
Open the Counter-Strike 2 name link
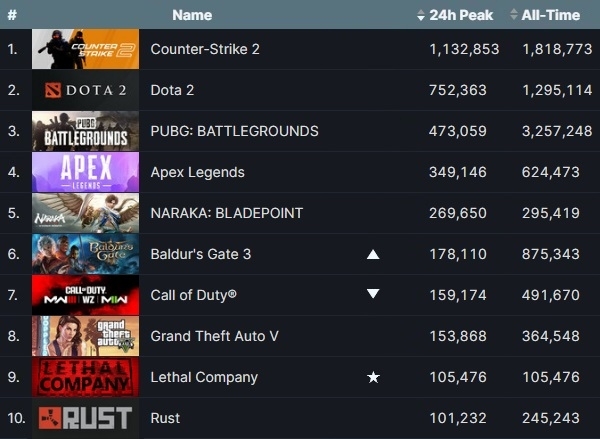click(x=205, y=49)
